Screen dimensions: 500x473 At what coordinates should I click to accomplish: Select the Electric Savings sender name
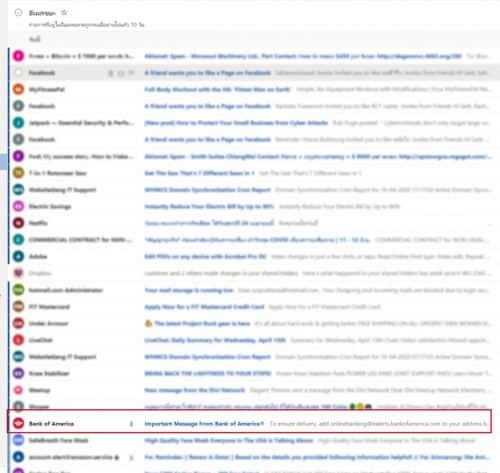pyautogui.click(x=50, y=206)
